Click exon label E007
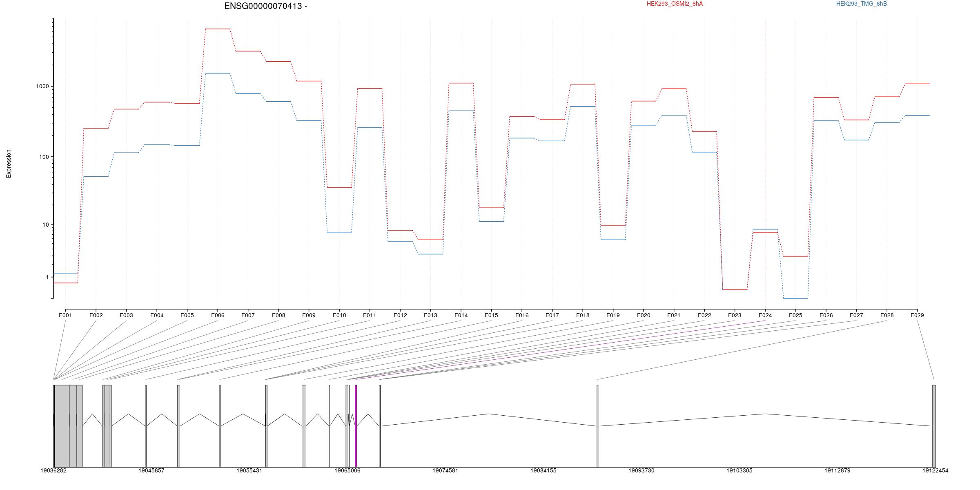The width and height of the screenshot is (980, 490). pyautogui.click(x=248, y=315)
